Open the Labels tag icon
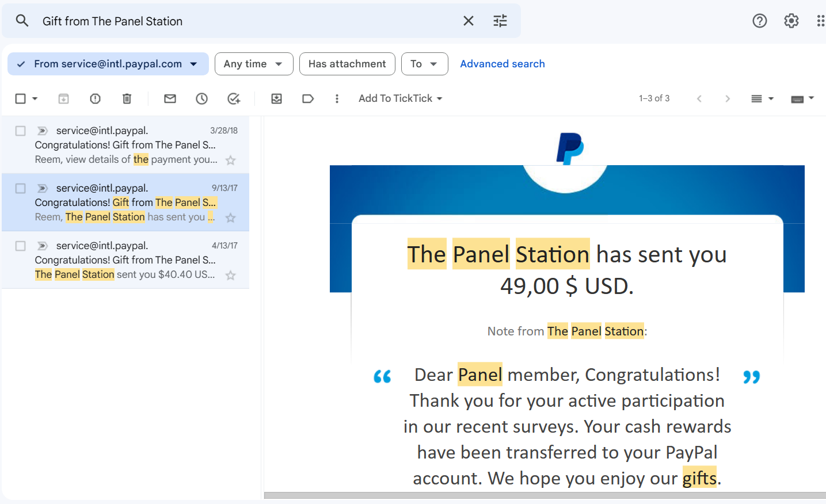This screenshot has width=826, height=504. [308, 98]
